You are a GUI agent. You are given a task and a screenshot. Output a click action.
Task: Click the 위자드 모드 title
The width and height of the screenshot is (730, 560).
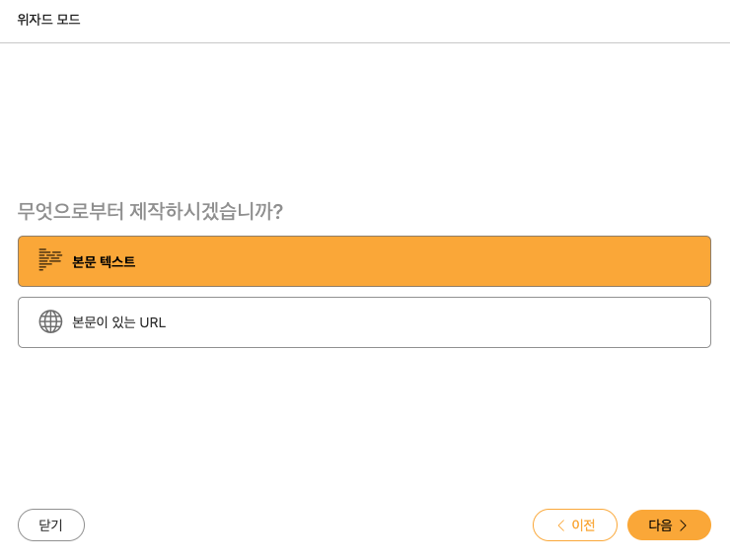48,20
